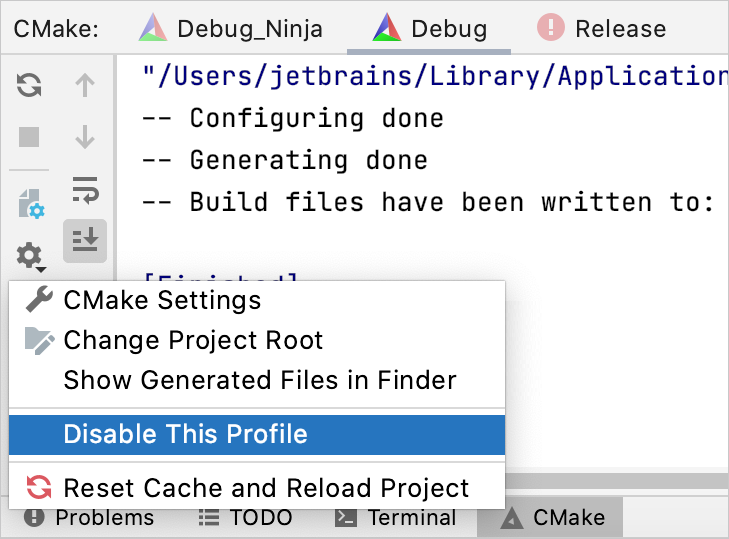
Task: Click the Reload CMake project icon
Action: point(29,86)
